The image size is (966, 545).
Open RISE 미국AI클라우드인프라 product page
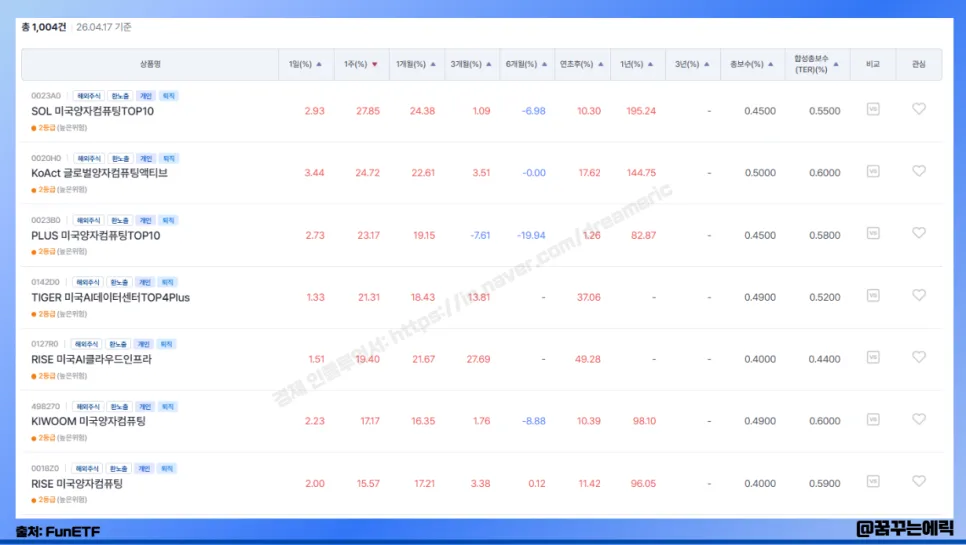pos(91,359)
